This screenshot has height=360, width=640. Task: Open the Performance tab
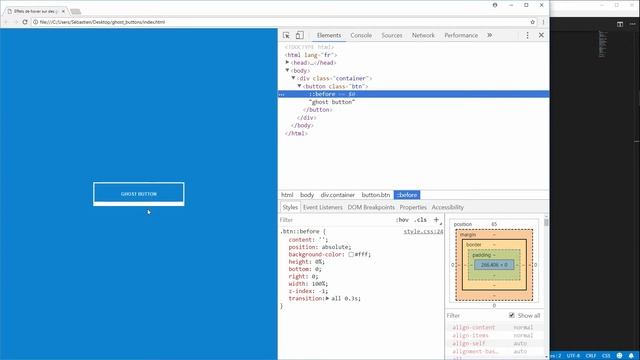[x=461, y=36]
